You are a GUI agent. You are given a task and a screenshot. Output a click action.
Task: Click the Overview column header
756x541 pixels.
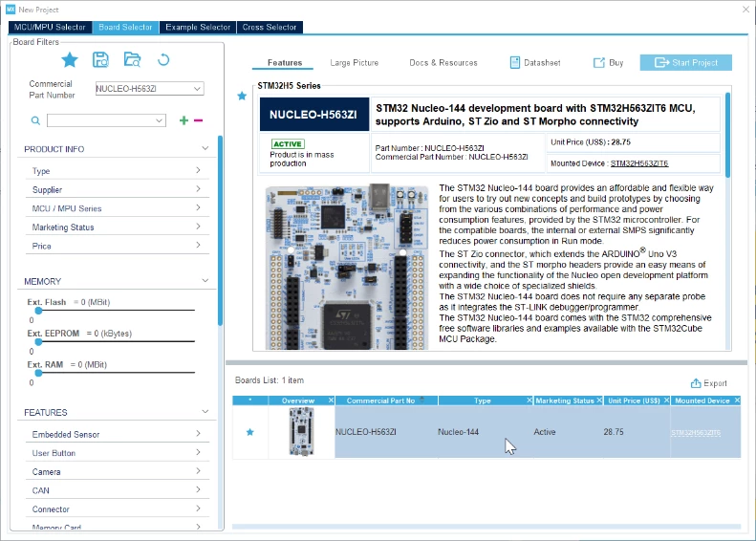click(x=298, y=400)
